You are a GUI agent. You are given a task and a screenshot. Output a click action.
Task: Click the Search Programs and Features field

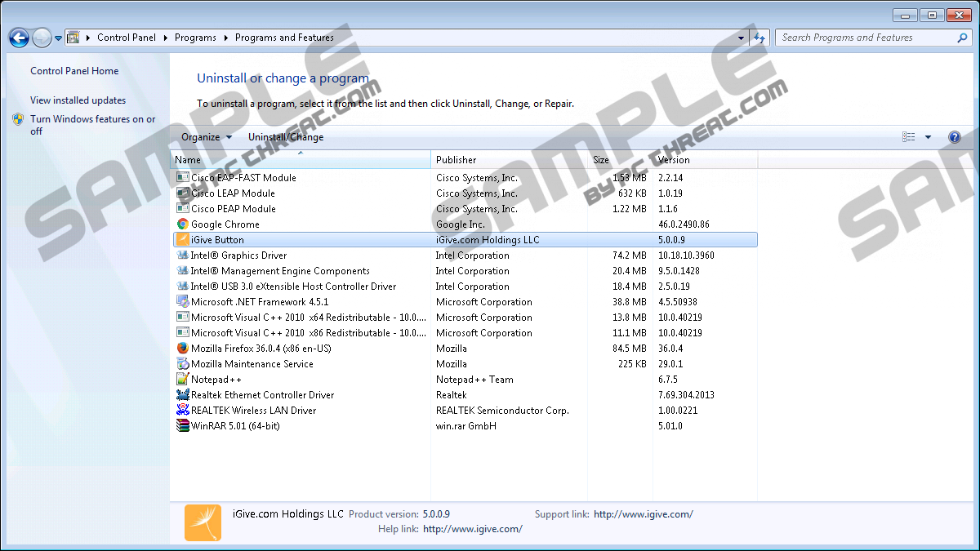click(866, 38)
